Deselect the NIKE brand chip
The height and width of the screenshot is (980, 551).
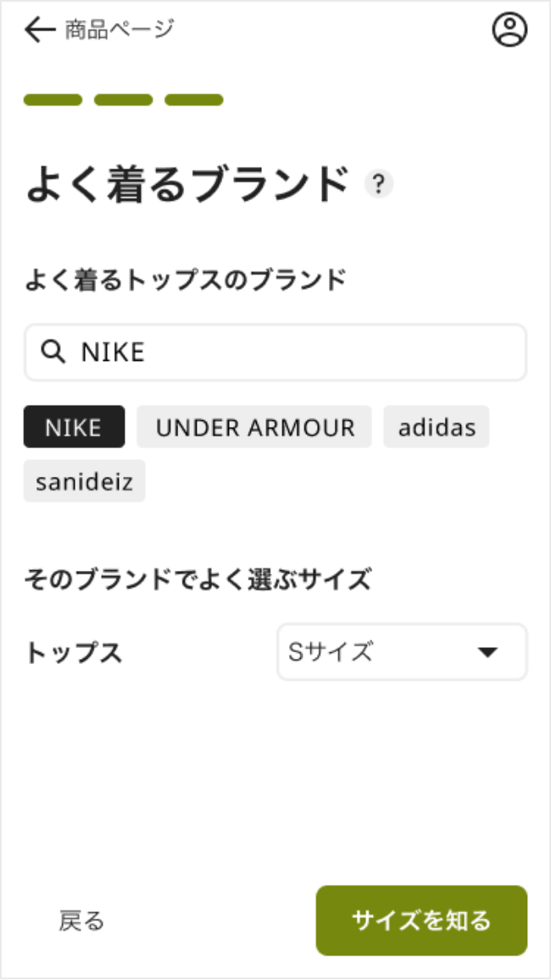coord(74,427)
